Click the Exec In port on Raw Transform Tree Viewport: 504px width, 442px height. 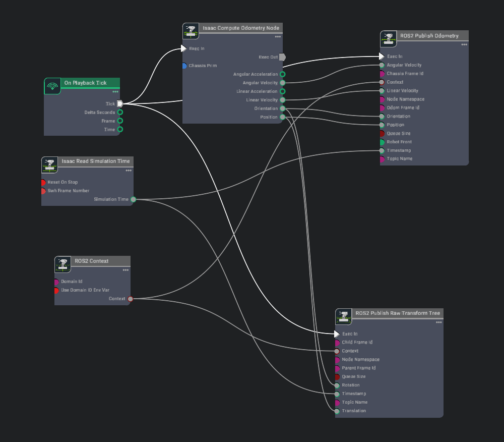337,334
